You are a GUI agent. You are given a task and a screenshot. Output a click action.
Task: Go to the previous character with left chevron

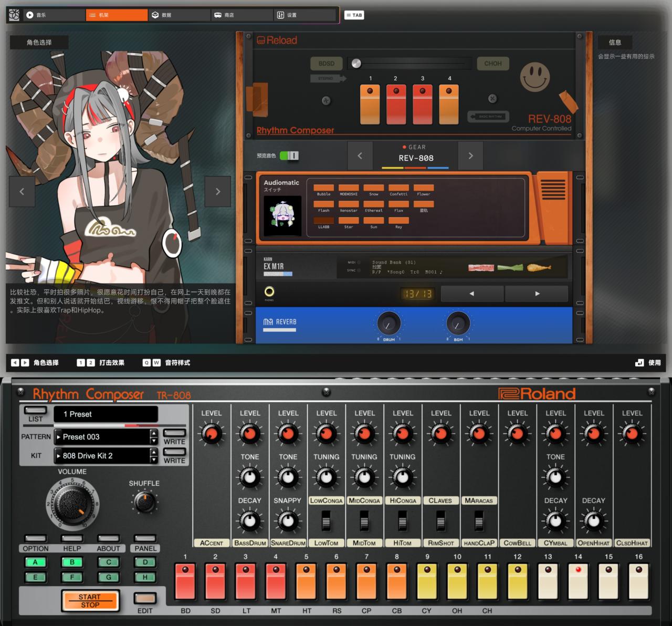(22, 192)
